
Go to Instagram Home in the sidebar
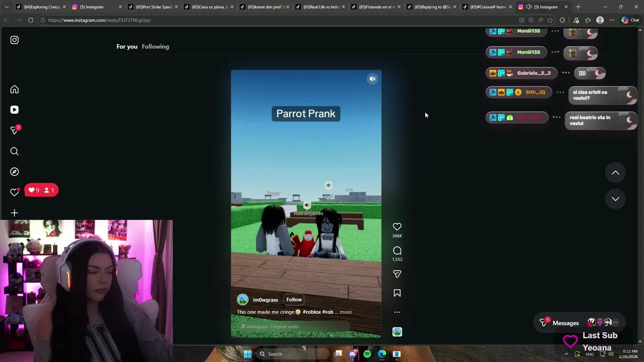14,89
